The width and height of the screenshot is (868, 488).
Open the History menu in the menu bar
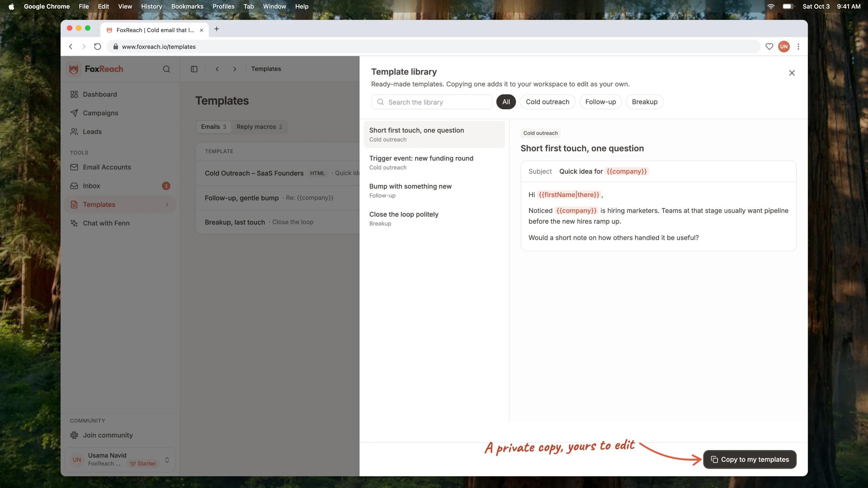[x=151, y=6]
